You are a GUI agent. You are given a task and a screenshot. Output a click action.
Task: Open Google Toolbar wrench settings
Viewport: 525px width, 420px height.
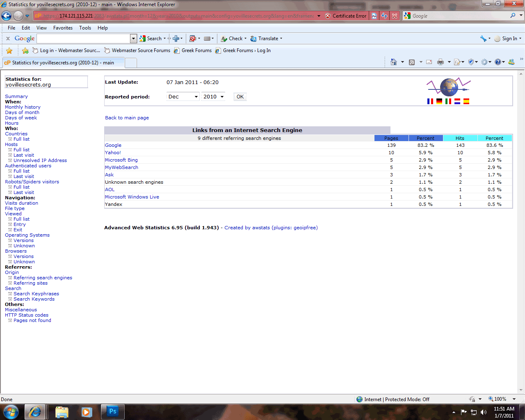coord(483,39)
